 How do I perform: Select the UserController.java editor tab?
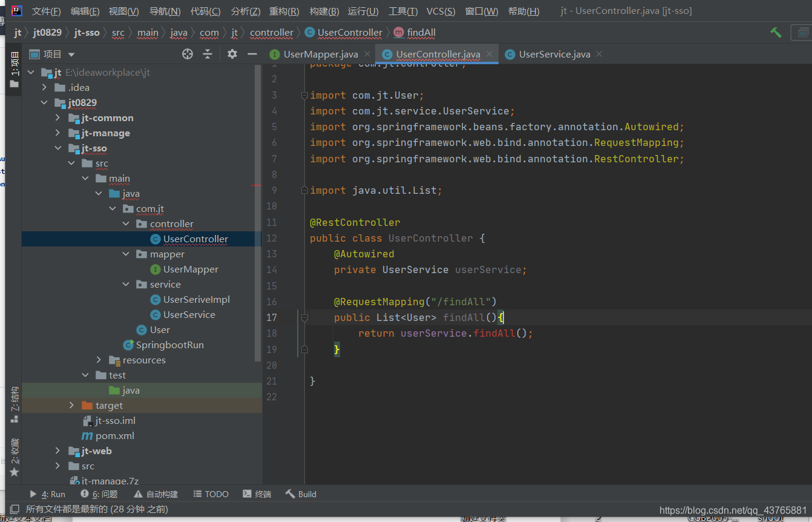(438, 54)
